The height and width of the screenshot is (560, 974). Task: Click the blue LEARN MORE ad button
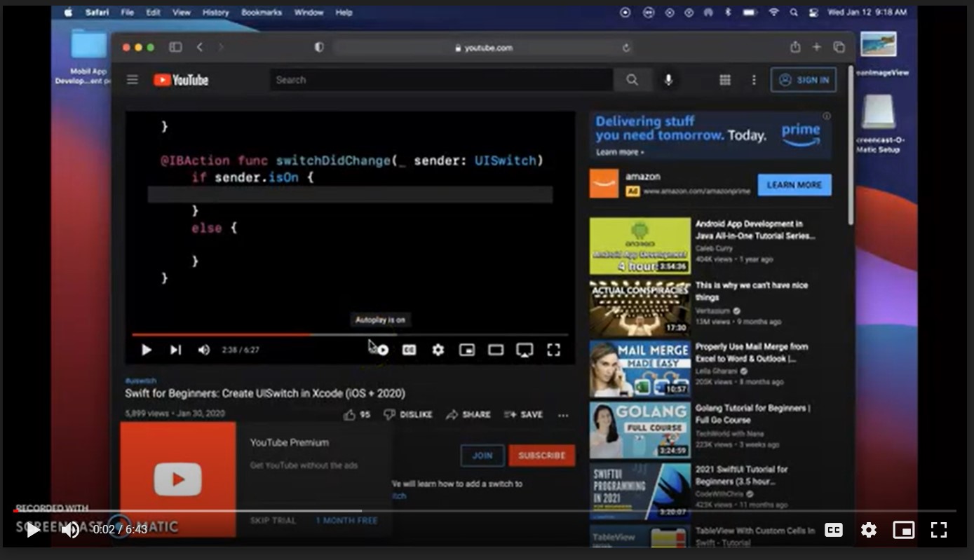click(x=794, y=185)
